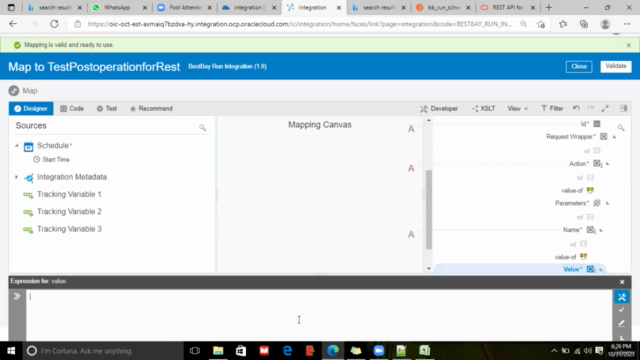
Task: Expand the Integration Metadata node
Action: click(16, 177)
